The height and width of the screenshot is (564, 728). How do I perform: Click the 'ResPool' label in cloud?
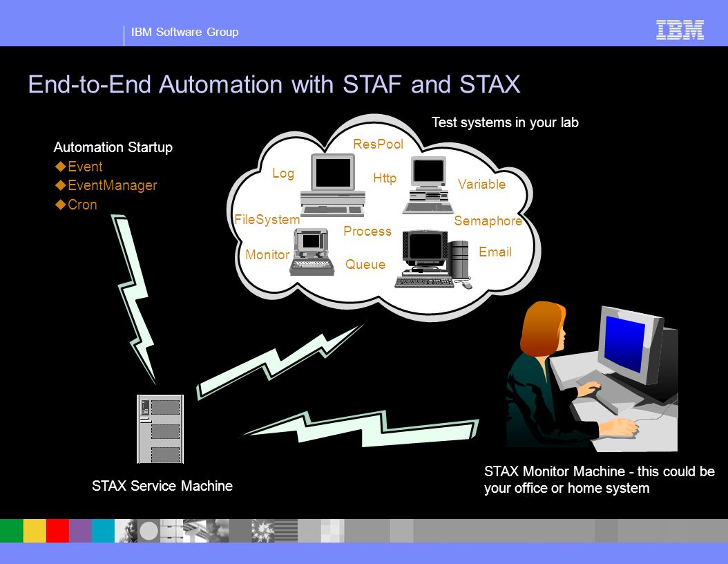tap(378, 144)
